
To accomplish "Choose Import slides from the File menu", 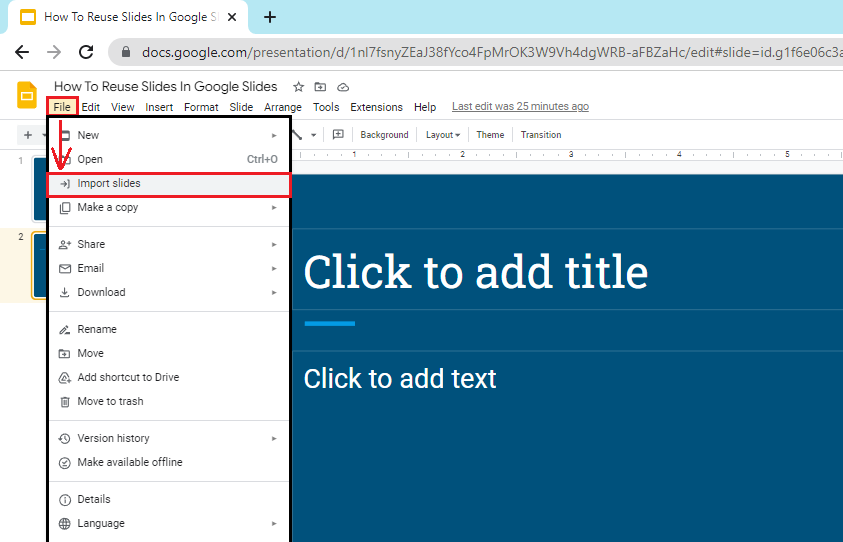I will (169, 184).
